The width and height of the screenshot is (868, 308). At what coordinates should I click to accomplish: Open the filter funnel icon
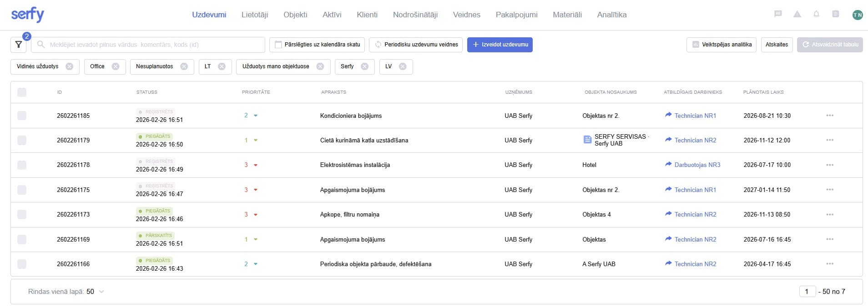point(19,45)
